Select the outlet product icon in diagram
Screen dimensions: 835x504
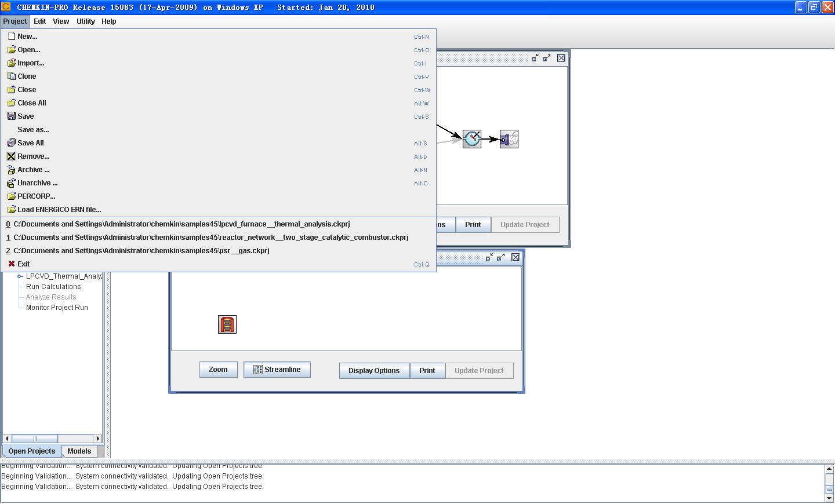509,139
